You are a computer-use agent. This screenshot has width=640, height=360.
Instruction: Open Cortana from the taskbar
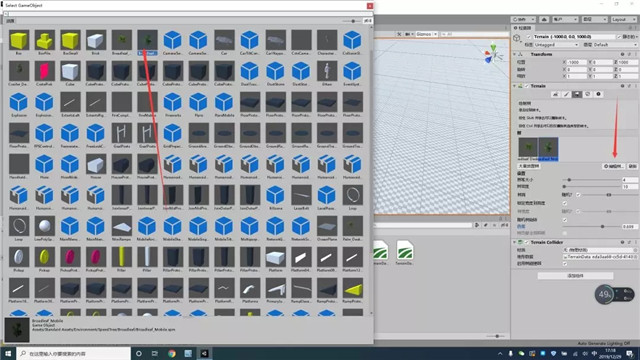click(x=139, y=353)
